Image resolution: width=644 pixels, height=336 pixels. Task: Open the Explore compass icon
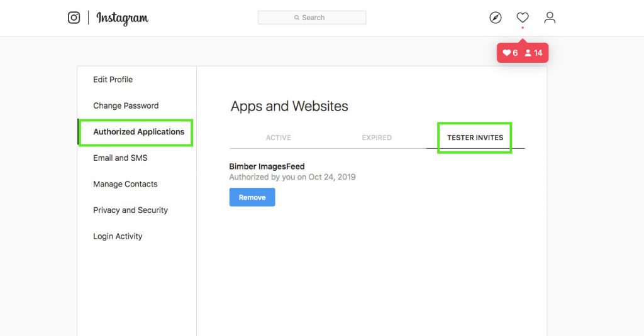pos(496,18)
